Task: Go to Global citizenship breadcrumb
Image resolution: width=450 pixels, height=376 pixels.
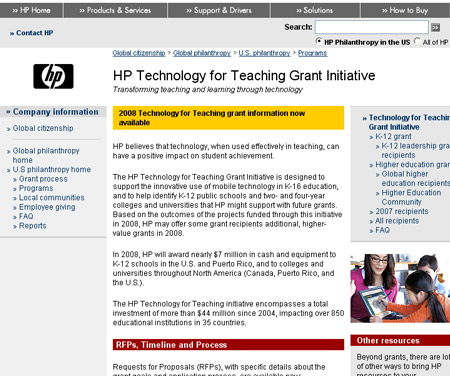Action: (x=139, y=53)
